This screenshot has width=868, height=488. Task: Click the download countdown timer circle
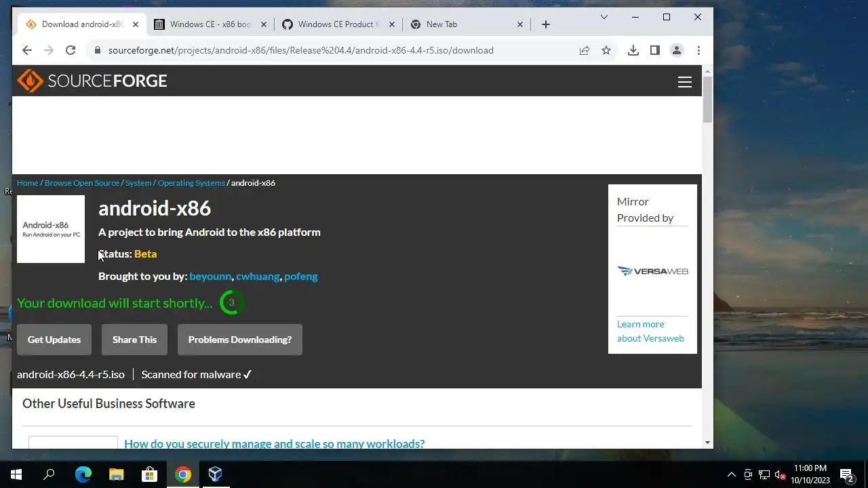(231, 302)
